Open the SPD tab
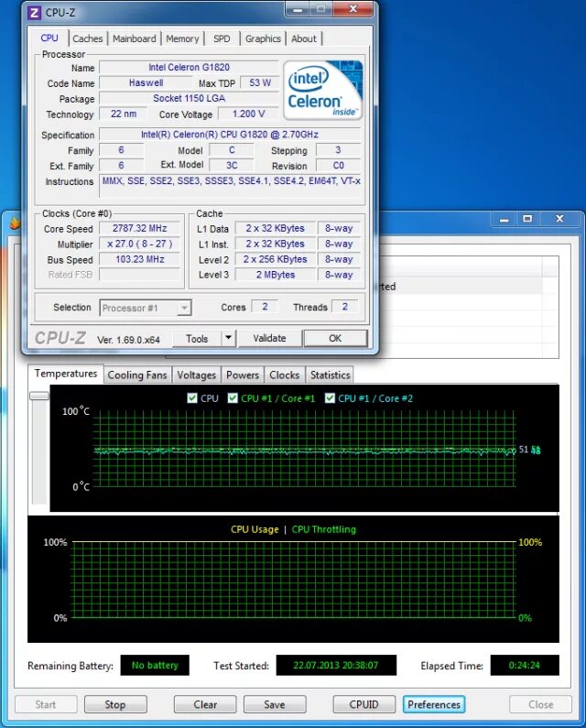Viewport: 586px width, 728px height. pyautogui.click(x=222, y=38)
